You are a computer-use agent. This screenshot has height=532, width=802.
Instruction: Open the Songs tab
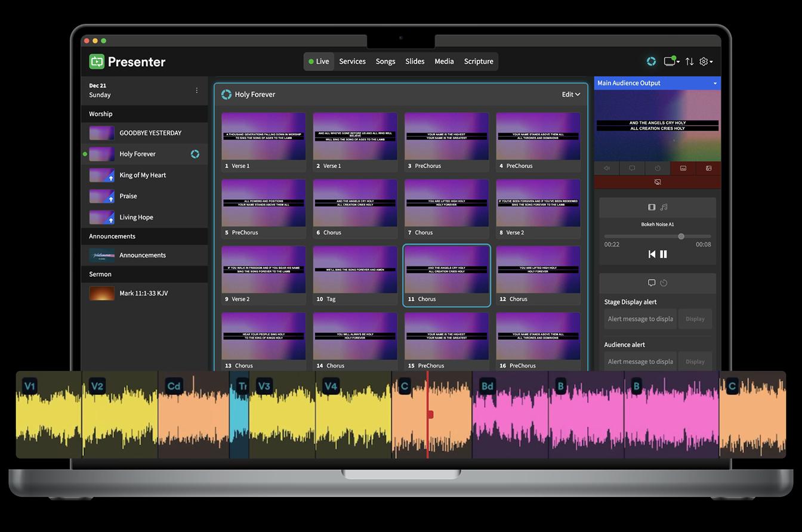(x=385, y=61)
